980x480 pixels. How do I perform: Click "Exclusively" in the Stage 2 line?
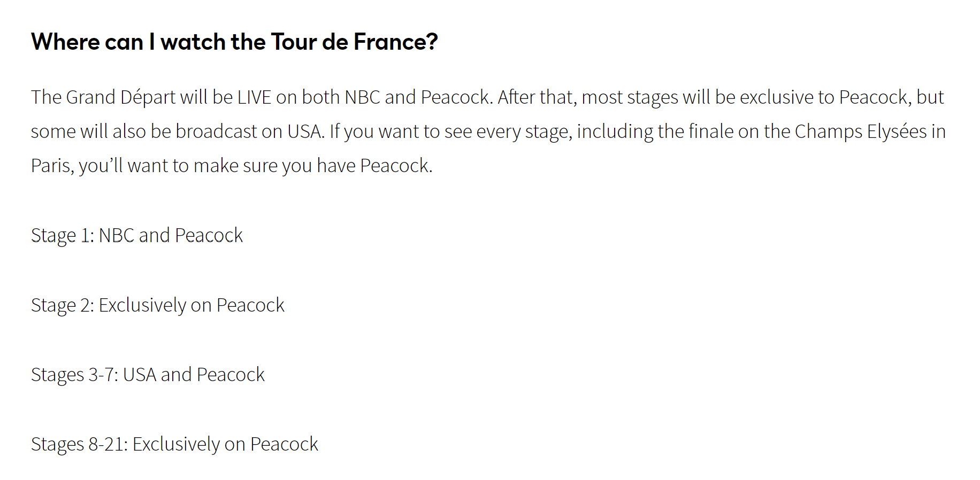pyautogui.click(x=142, y=305)
